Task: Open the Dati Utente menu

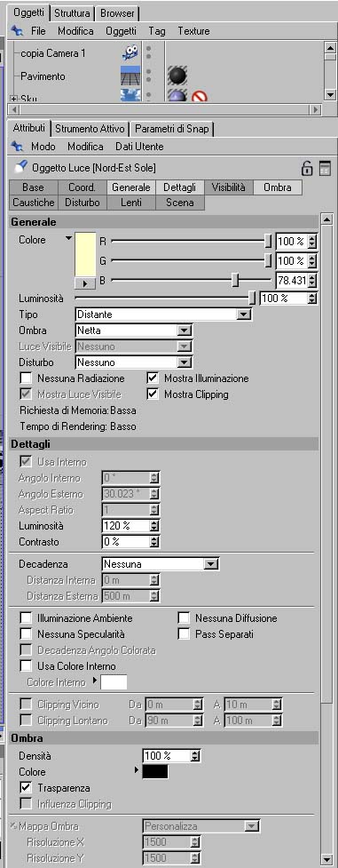Action: (139, 147)
